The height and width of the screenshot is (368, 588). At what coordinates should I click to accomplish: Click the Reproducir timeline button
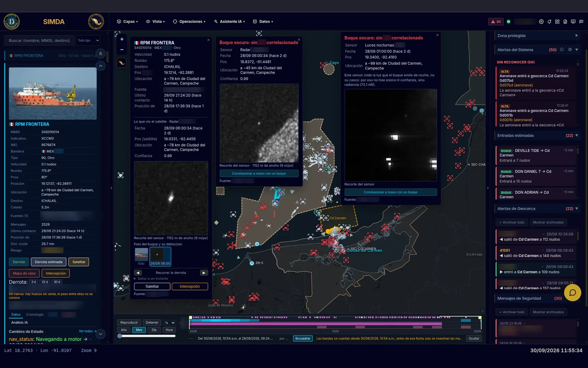pyautogui.click(x=129, y=323)
